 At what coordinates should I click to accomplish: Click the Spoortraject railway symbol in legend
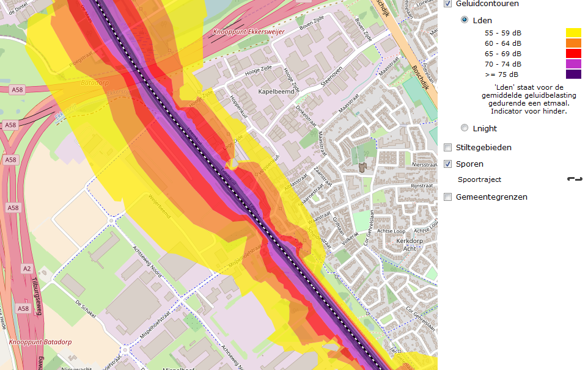574,180
